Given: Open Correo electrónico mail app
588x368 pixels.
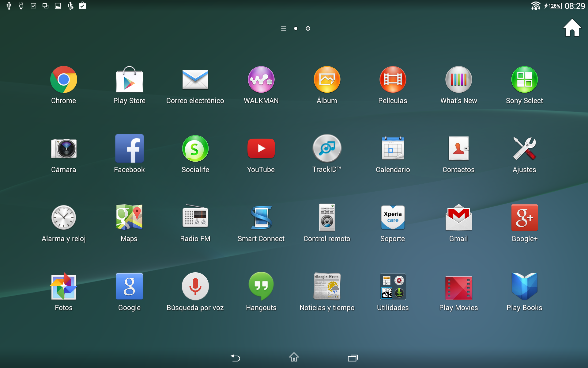Looking at the screenshot, I should (x=195, y=80).
